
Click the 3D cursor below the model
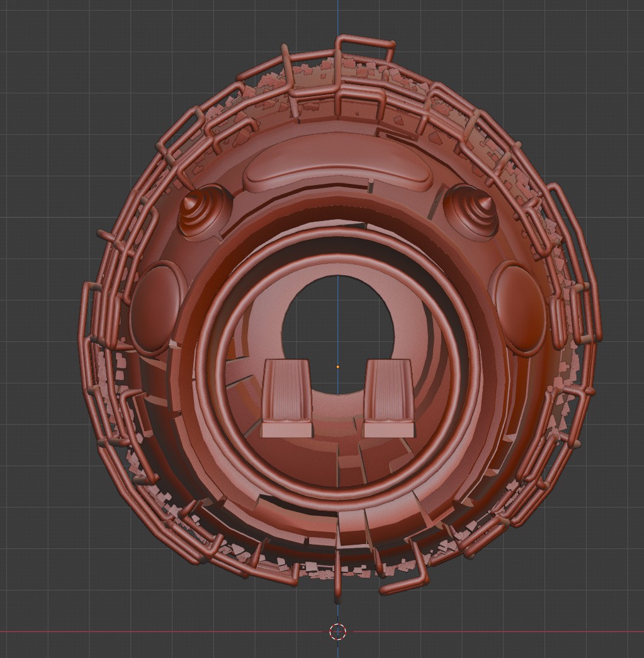tap(337, 632)
